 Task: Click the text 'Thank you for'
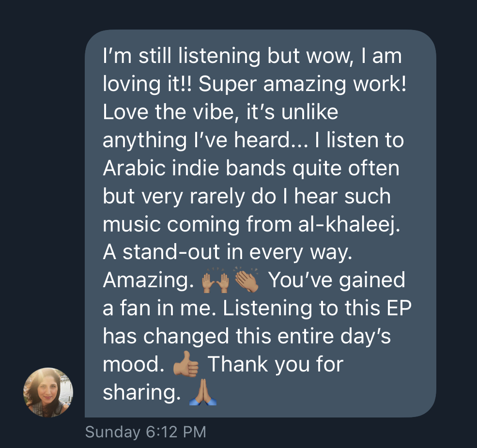276,364
